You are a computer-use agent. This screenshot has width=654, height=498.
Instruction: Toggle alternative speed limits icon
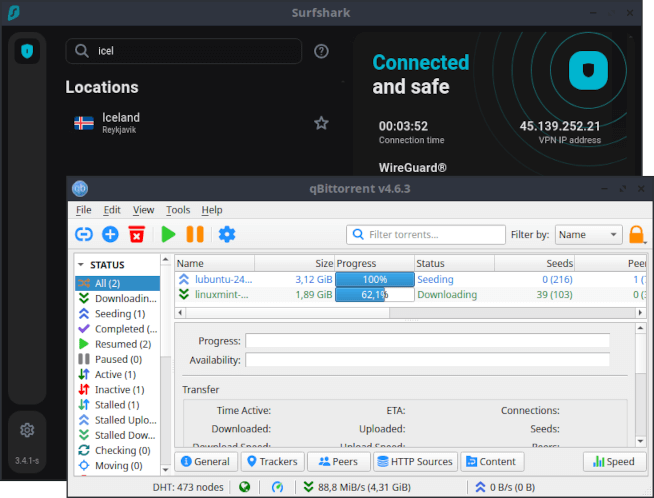(277, 487)
